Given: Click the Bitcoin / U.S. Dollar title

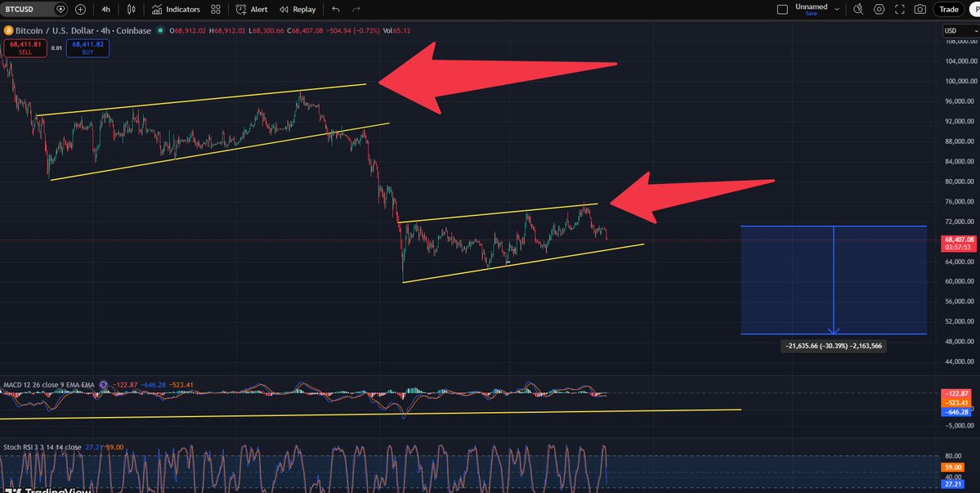Looking at the screenshot, I should pos(83,30).
